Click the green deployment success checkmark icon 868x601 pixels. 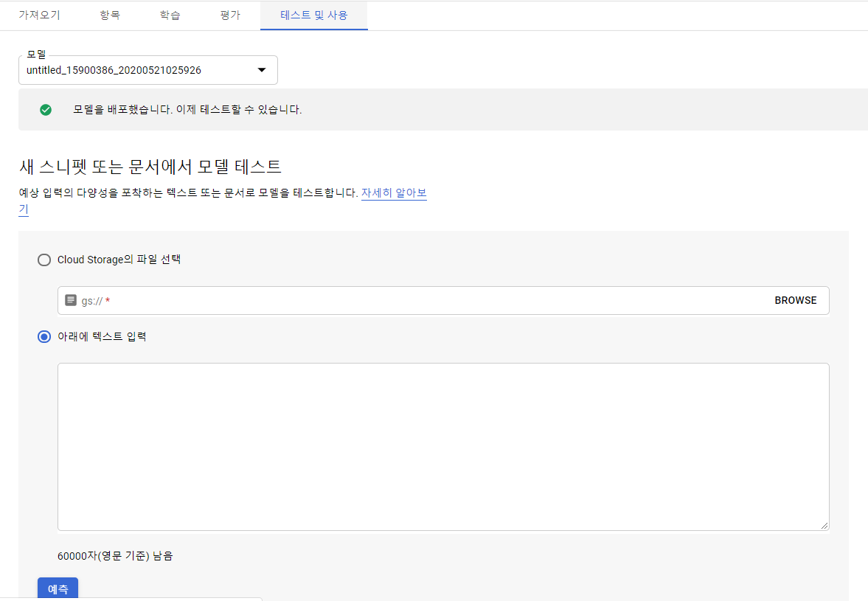tap(46, 110)
